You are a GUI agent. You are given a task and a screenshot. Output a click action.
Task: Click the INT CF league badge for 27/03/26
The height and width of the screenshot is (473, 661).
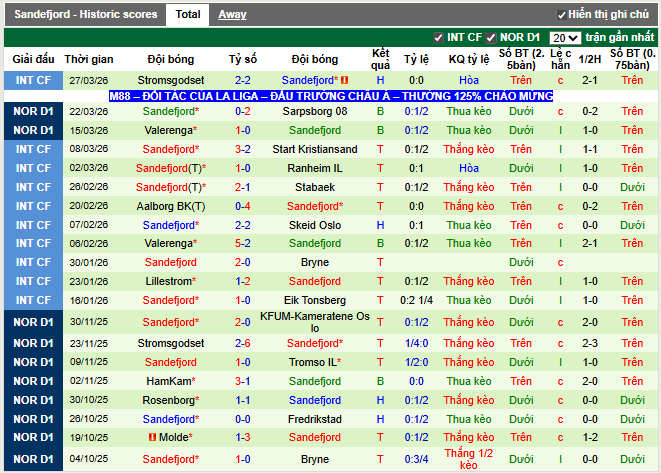click(x=33, y=80)
